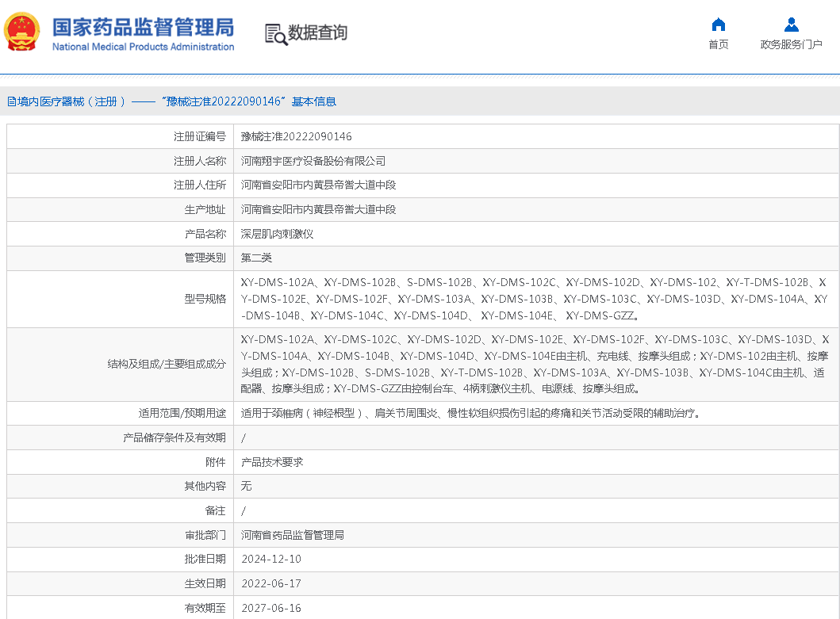Click the expiry date 2027-06-16
This screenshot has height=619, width=840.
click(x=270, y=608)
